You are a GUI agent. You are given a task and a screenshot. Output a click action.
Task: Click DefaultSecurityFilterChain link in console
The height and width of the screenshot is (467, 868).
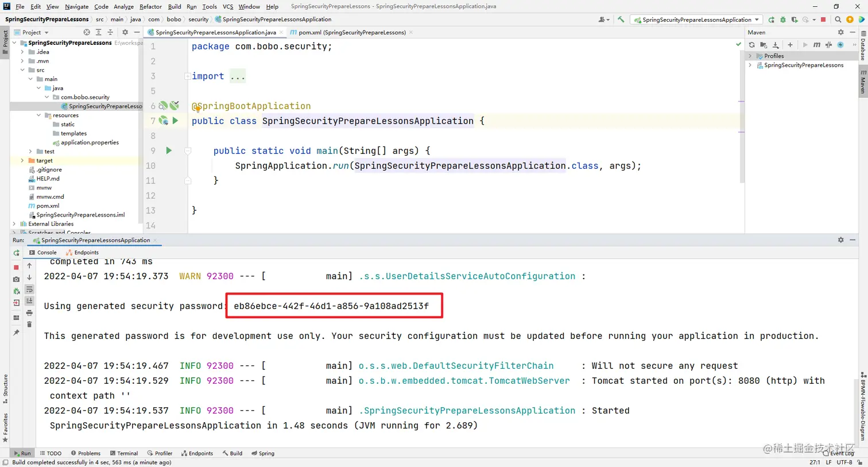tap(456, 366)
